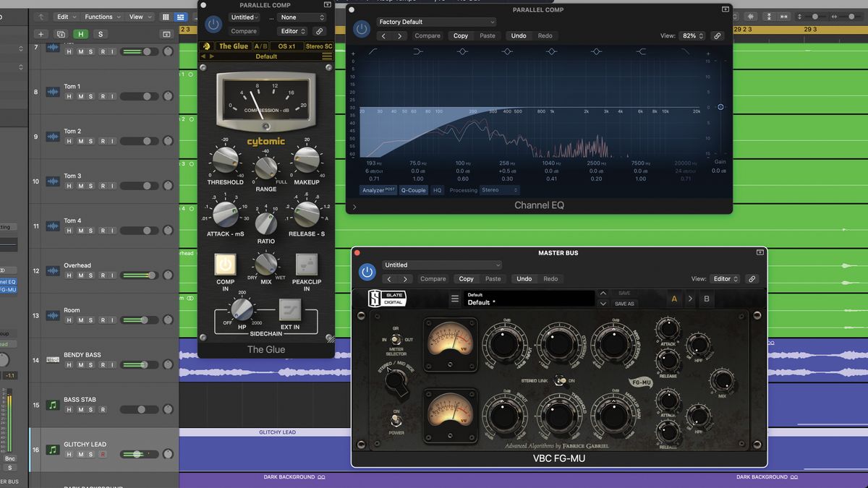The width and height of the screenshot is (868, 488).
Task: Click the blue power icon on Channel EQ
Action: click(x=362, y=29)
